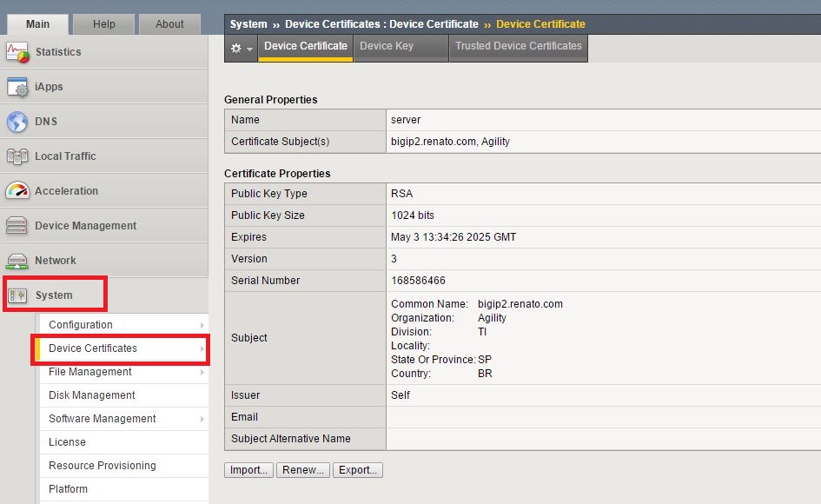
Task: Switch to the Device Key tab
Action: pyautogui.click(x=387, y=47)
